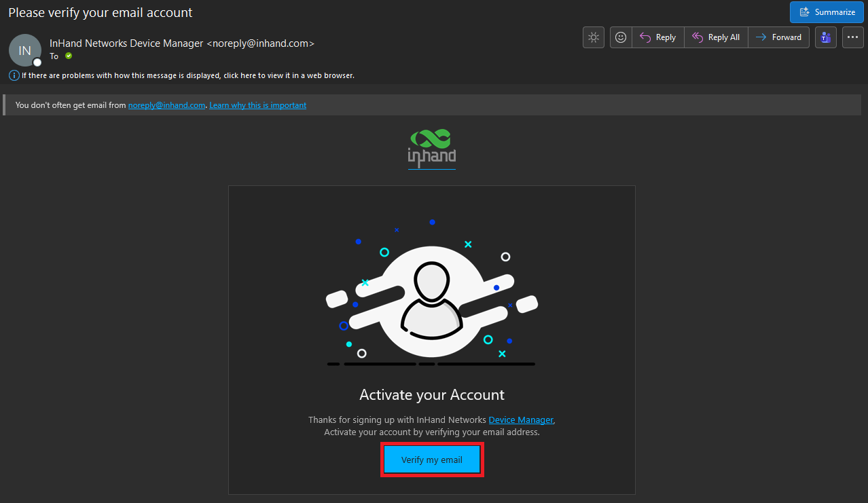The image size is (868, 503).
Task: Open message in web browser notice
Action: point(188,75)
